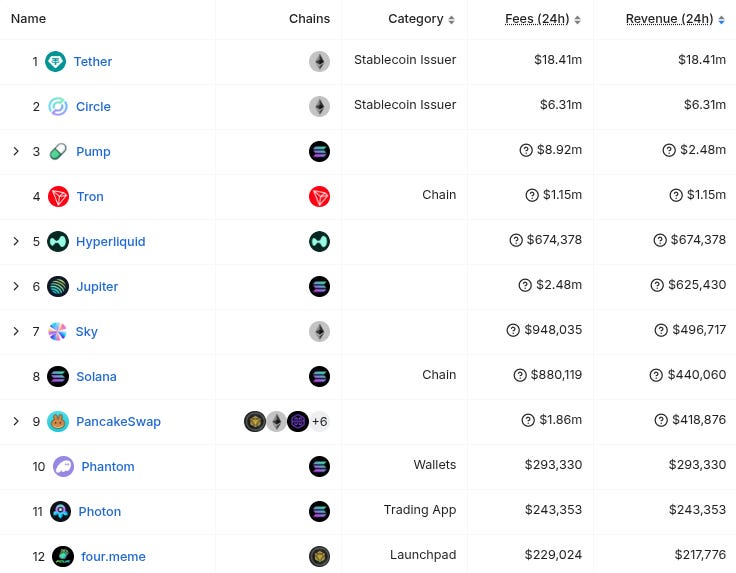Open the Jupiter protocol link
The image size is (736, 573).
click(97, 287)
